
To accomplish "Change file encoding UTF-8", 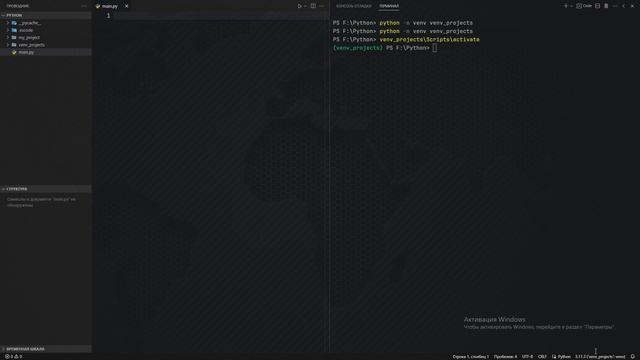I will click(x=527, y=356).
